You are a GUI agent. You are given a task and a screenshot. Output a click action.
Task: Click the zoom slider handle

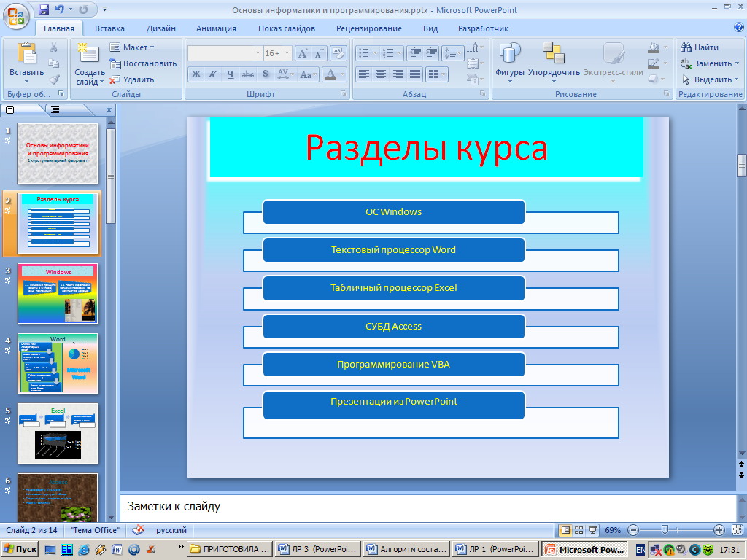[x=665, y=530]
